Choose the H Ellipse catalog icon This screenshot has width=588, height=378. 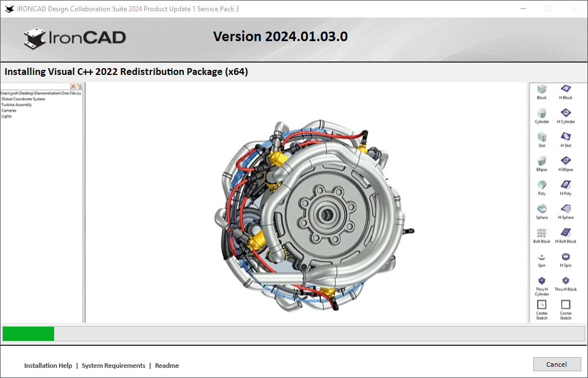[565, 161]
